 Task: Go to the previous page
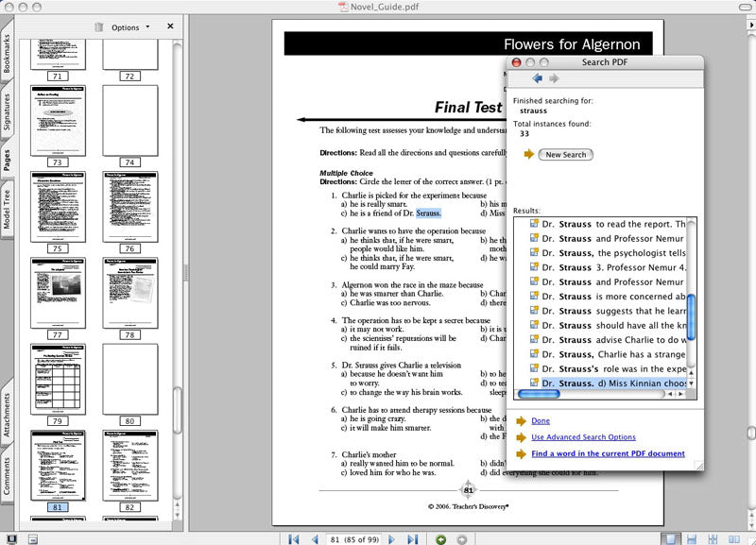(x=312, y=538)
